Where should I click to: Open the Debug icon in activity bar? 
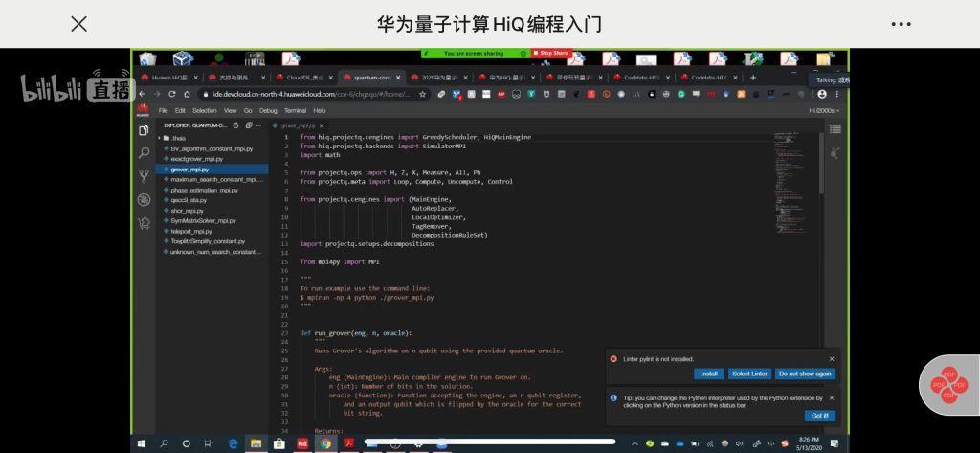click(x=144, y=199)
